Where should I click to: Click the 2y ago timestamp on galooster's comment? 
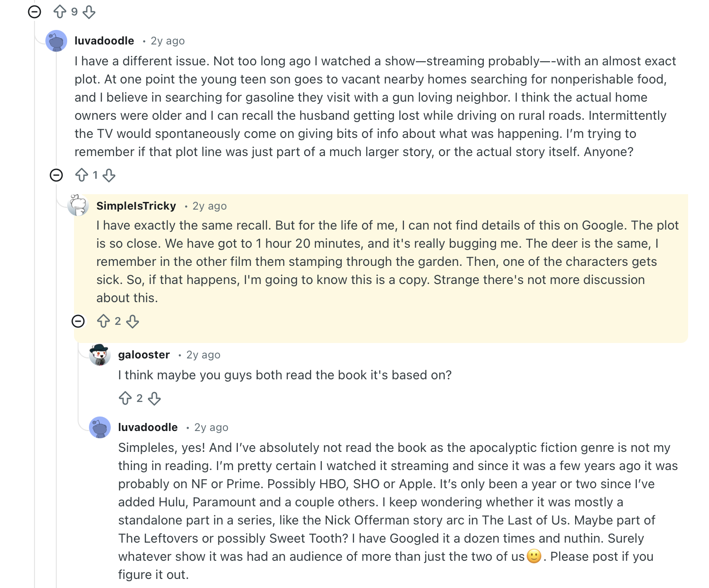(203, 355)
